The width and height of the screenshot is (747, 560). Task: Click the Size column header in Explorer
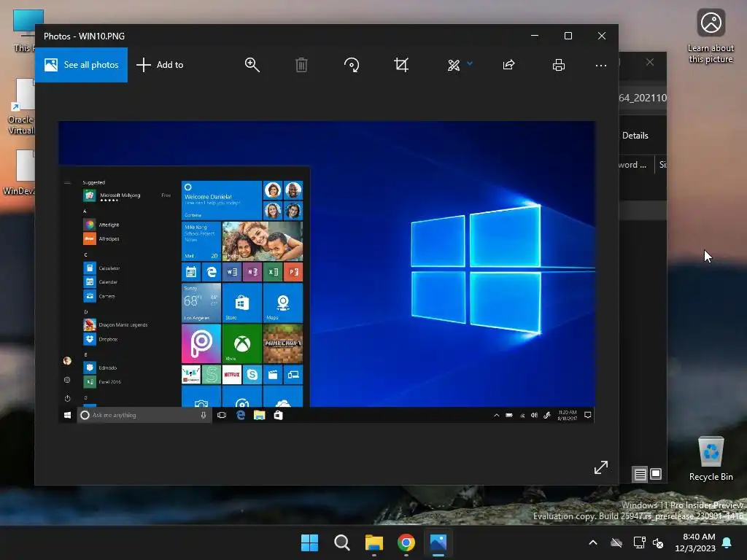(662, 165)
